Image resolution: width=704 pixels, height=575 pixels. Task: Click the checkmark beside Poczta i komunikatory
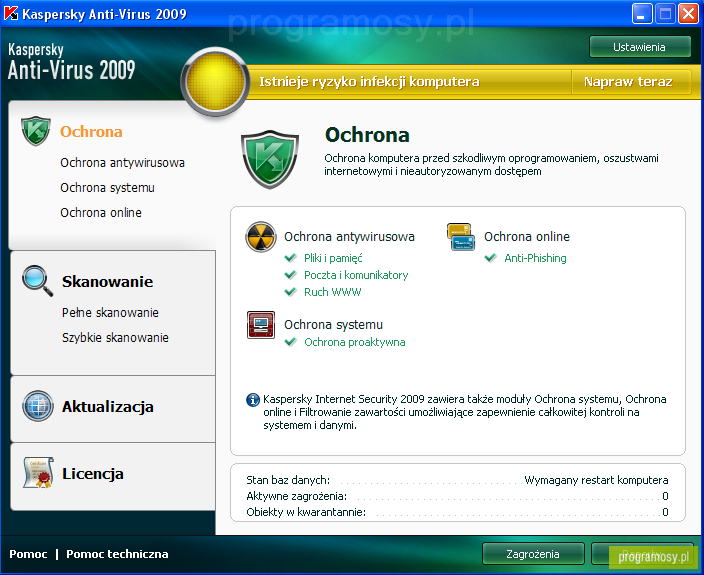pos(290,275)
